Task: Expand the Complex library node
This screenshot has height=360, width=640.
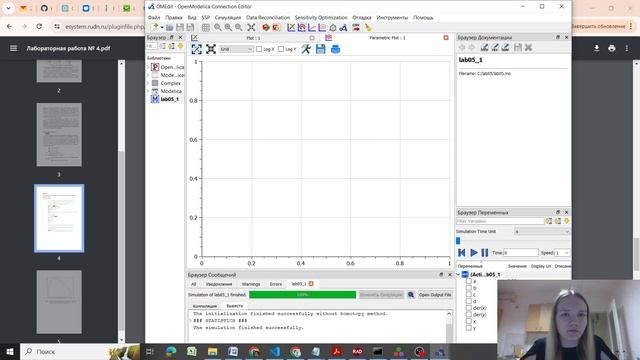Action: [148, 83]
